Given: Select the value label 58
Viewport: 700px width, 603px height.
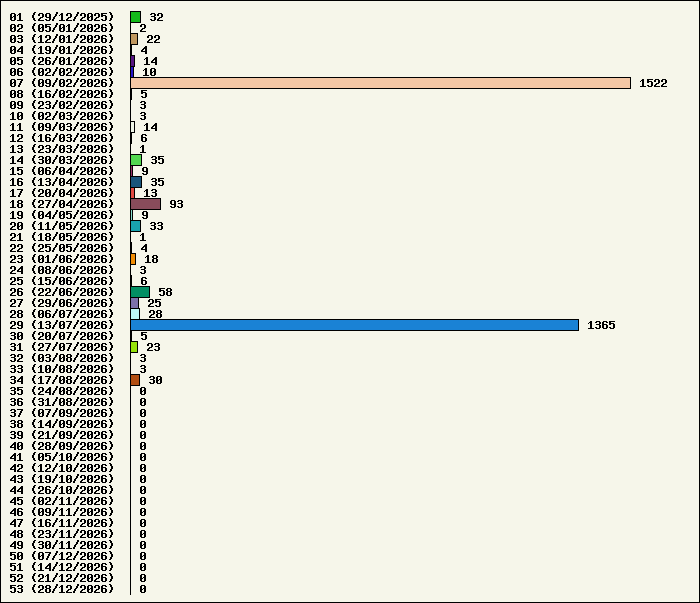Looking at the screenshot, I should point(165,292).
